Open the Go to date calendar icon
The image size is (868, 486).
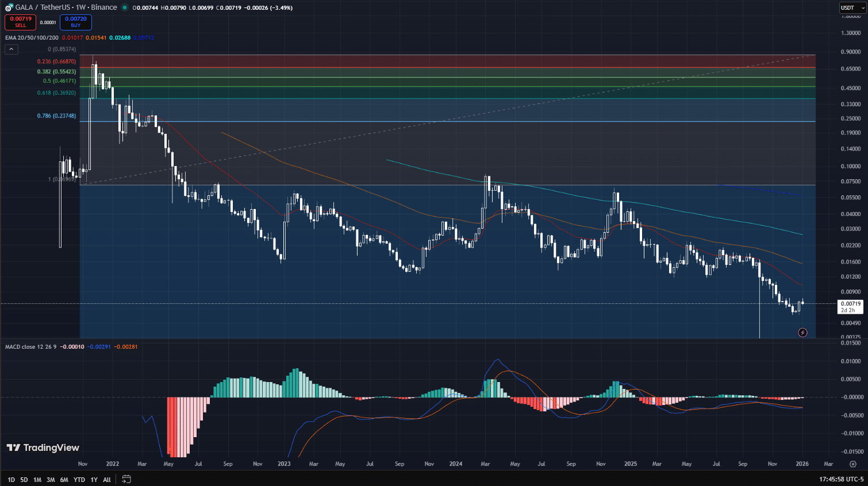point(126,479)
